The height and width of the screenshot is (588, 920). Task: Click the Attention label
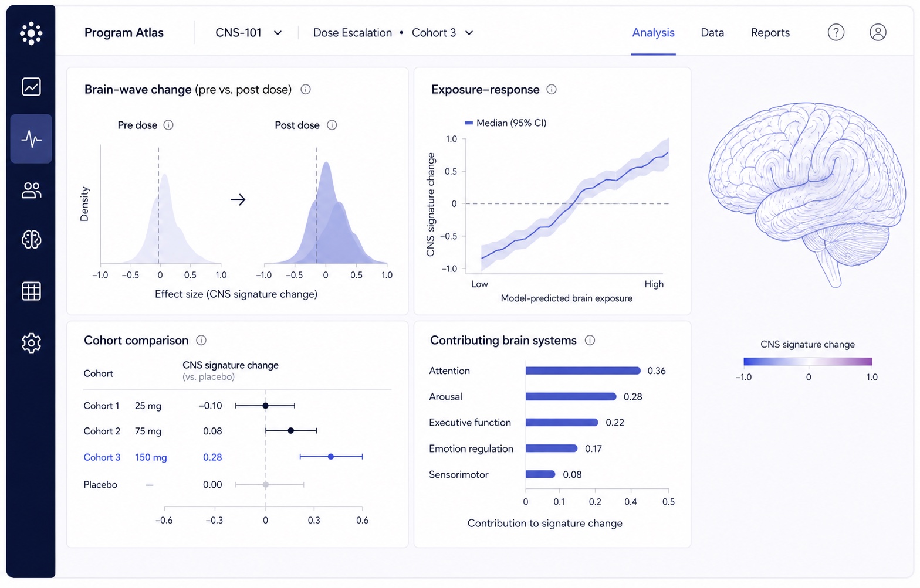(x=449, y=371)
